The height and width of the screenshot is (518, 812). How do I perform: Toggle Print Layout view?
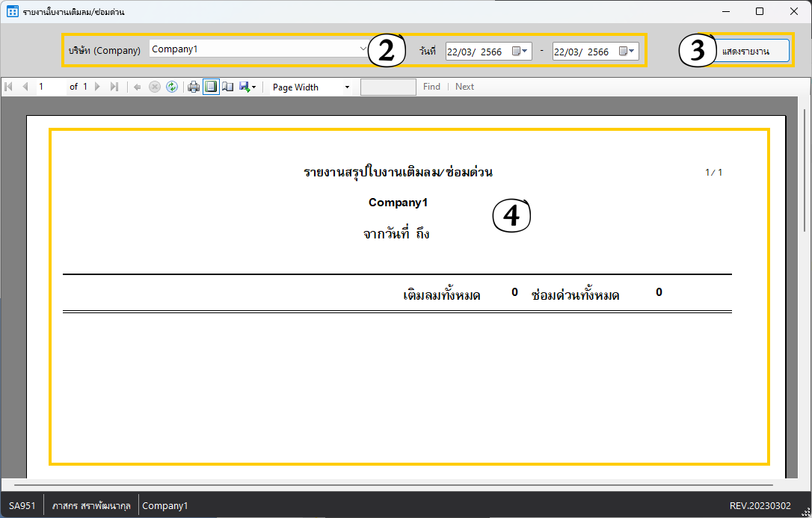click(211, 87)
